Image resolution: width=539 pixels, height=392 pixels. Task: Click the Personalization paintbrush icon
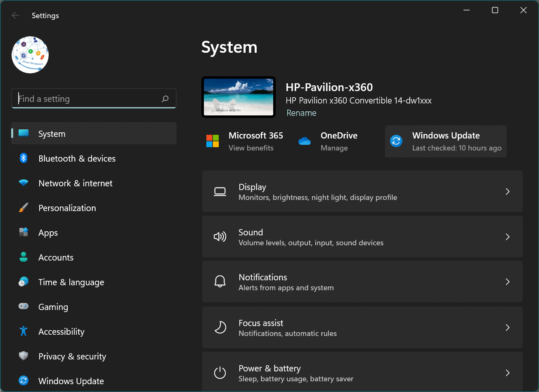(x=24, y=208)
